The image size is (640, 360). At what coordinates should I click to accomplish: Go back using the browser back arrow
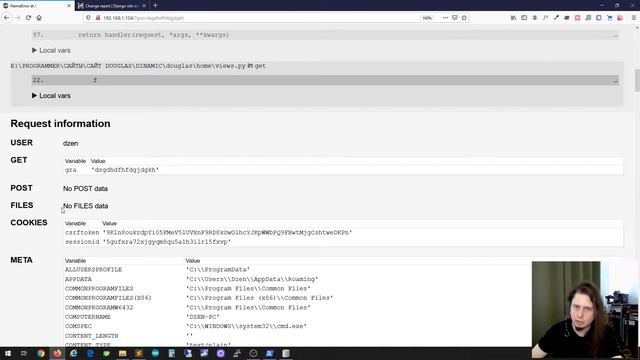pos(7,18)
